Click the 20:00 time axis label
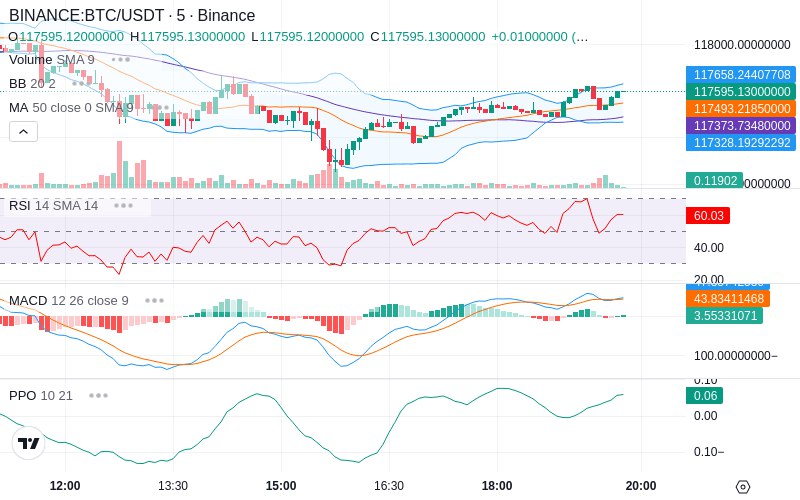This screenshot has height=500, width=800. point(641,486)
